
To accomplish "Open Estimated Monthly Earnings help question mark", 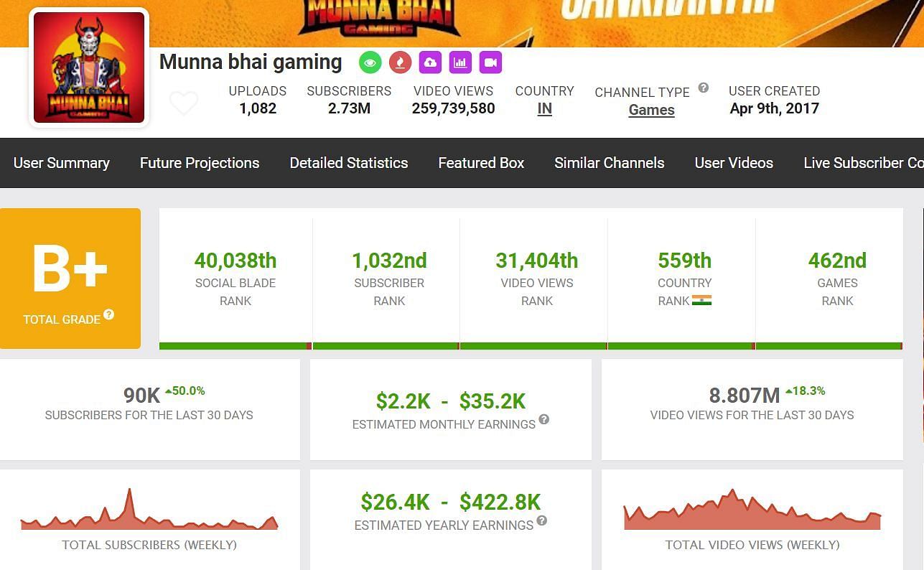I will (x=544, y=419).
